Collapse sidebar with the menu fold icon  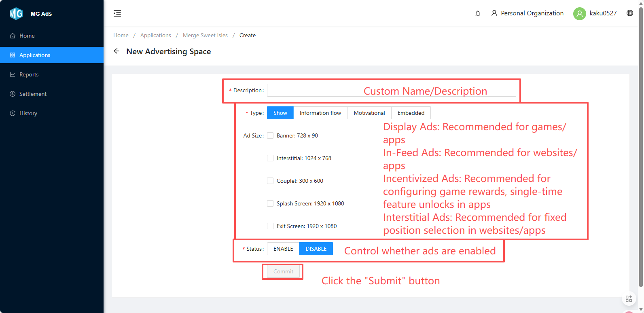(x=117, y=13)
